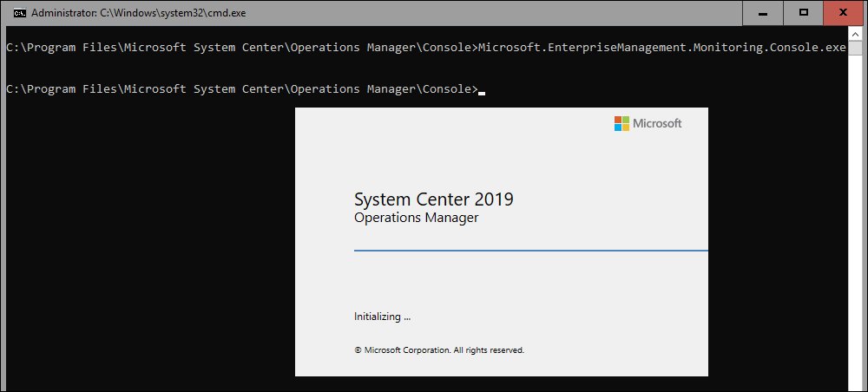Click the first prompt path line
The image size is (868, 392).
241,48
